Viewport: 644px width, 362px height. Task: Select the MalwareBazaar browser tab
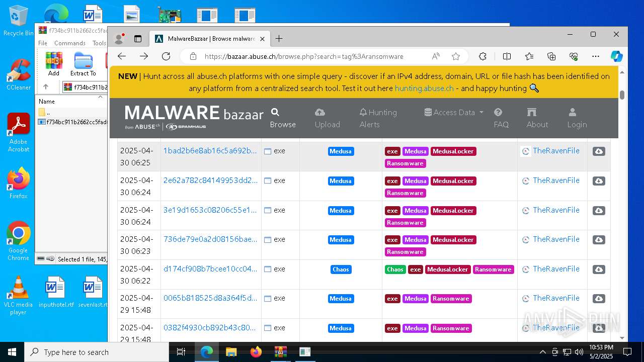point(209,39)
